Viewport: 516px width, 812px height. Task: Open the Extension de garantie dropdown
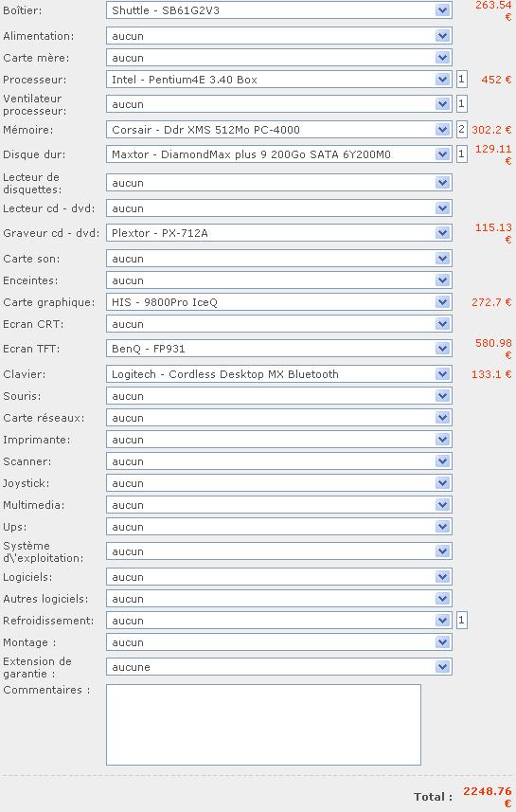(x=279, y=667)
